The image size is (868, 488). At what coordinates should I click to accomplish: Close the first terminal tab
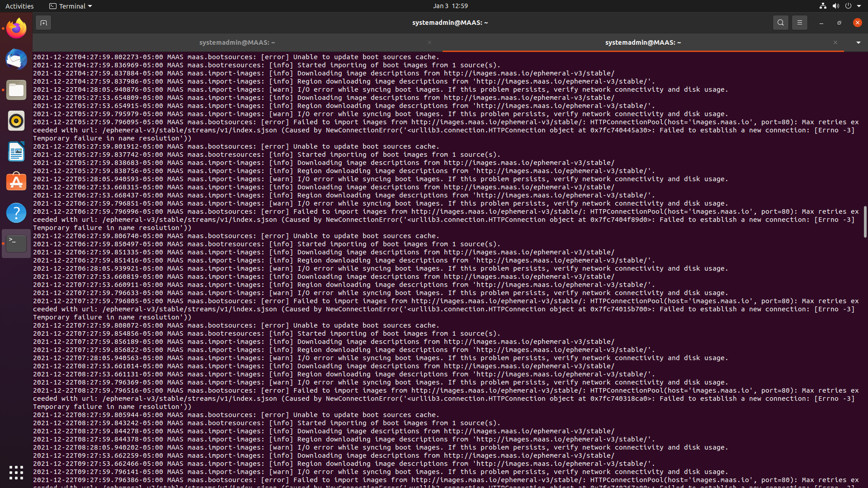point(429,42)
